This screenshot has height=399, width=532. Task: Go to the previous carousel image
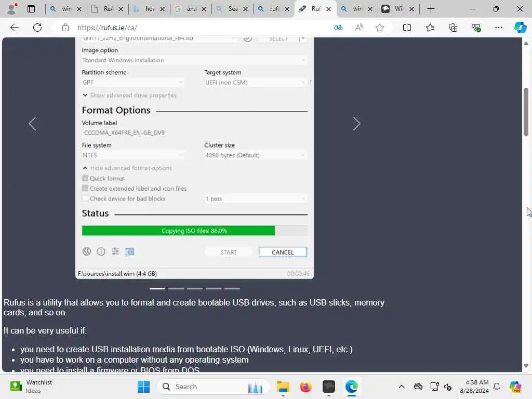[32, 124]
